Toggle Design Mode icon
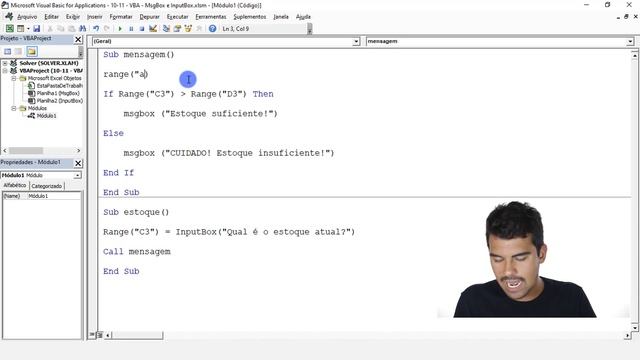Screen dimensions: 640x360 (x=153, y=29)
